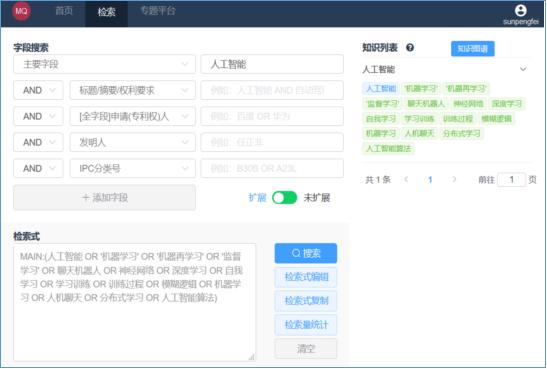Open the first AND operator dropdown

(38, 90)
